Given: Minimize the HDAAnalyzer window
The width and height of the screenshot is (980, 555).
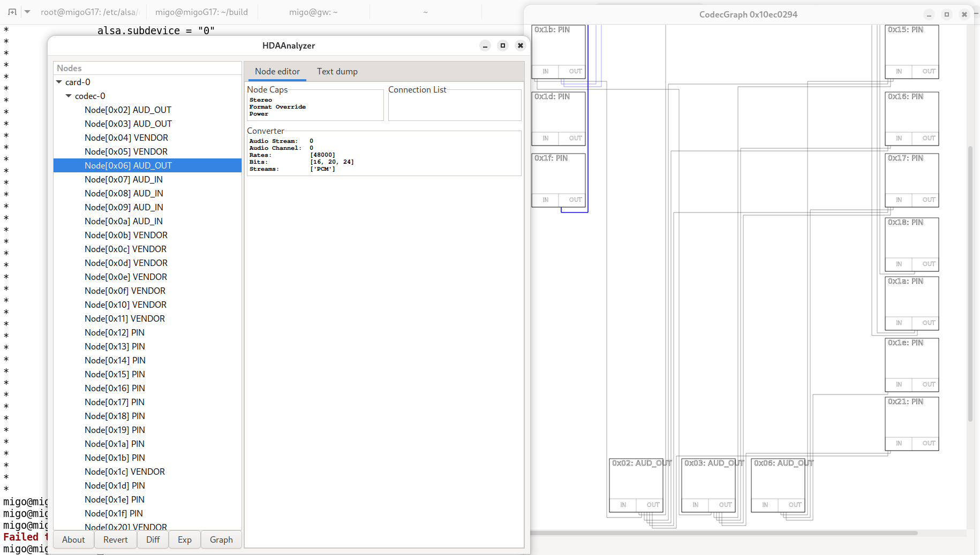Looking at the screenshot, I should (x=485, y=45).
